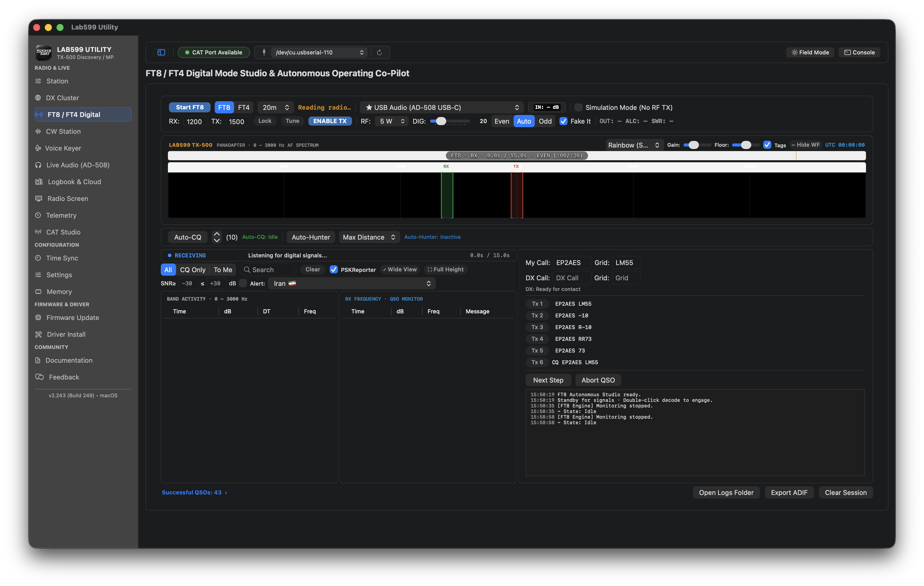This screenshot has height=586, width=924.
Task: Click the Live Audio headphones icon
Action: pos(38,165)
